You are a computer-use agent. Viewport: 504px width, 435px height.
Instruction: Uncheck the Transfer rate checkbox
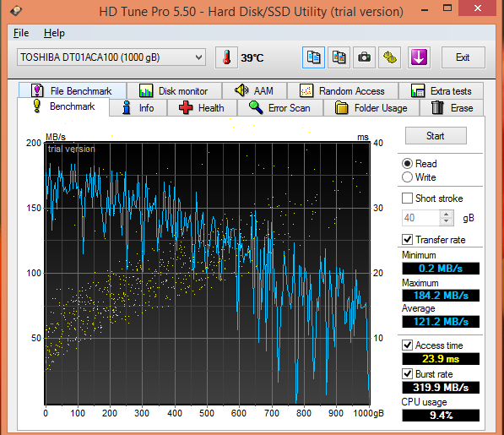[x=407, y=240]
